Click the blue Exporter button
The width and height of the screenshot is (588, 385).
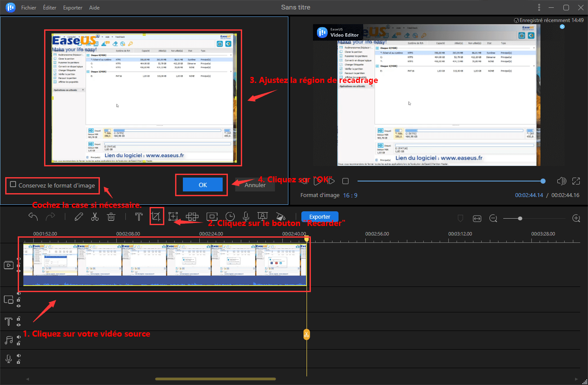pos(320,217)
